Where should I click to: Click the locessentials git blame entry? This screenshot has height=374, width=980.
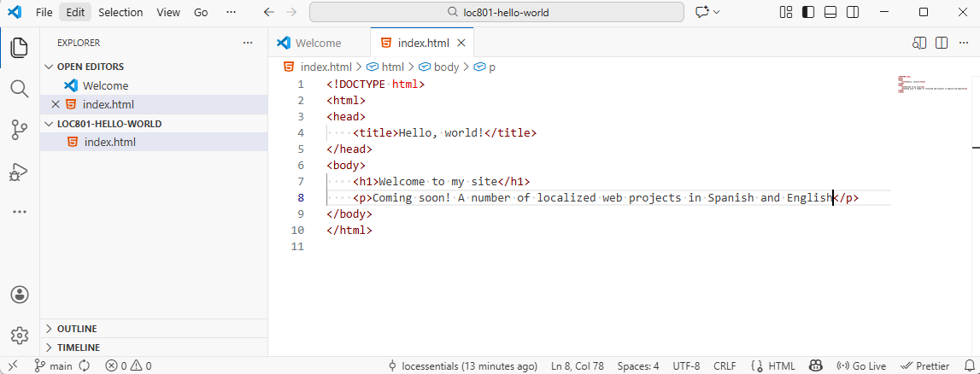462,365
